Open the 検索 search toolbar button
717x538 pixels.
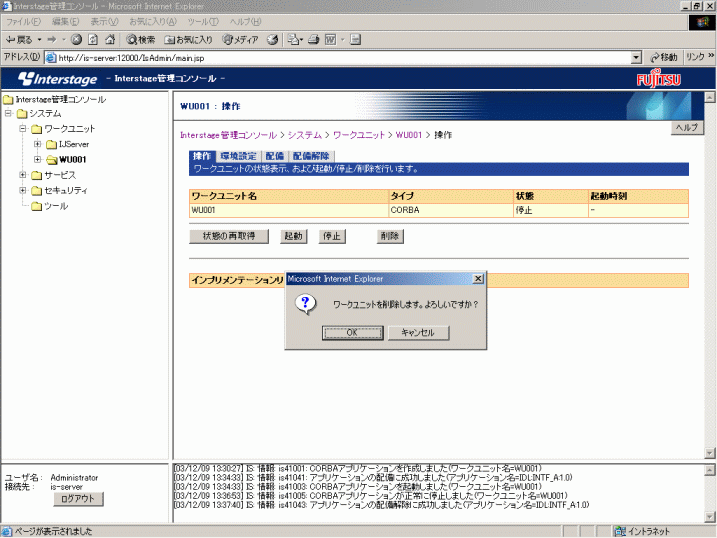point(141,40)
